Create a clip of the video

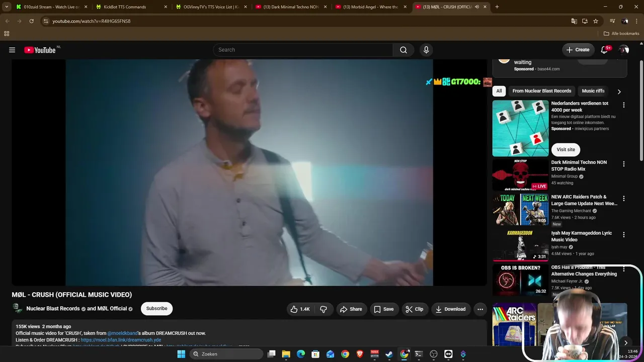click(x=415, y=309)
